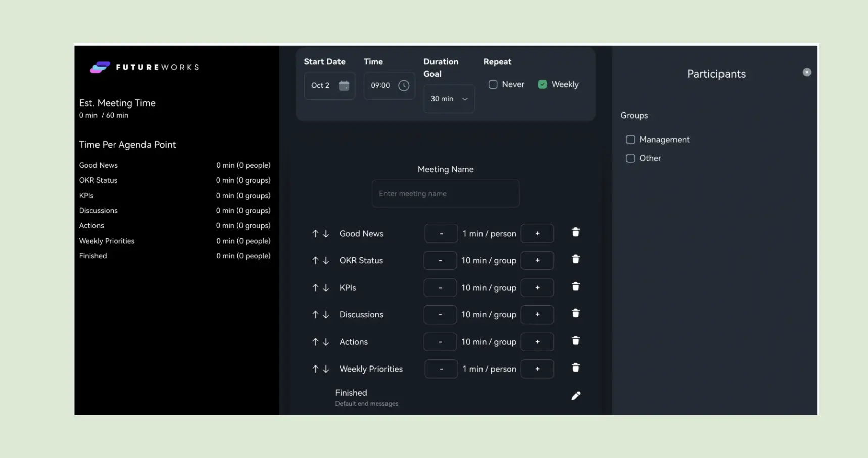This screenshot has height=458, width=868.
Task: Increase Actions minutes per group
Action: tap(537, 342)
